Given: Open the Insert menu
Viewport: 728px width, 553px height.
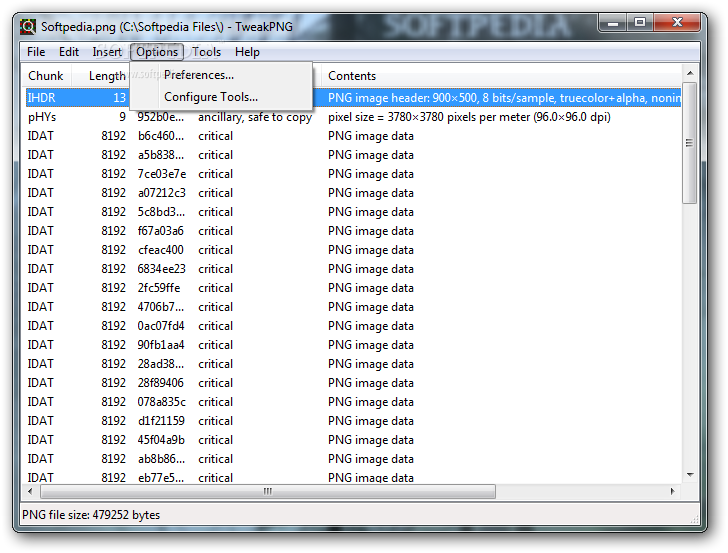Looking at the screenshot, I should 107,52.
